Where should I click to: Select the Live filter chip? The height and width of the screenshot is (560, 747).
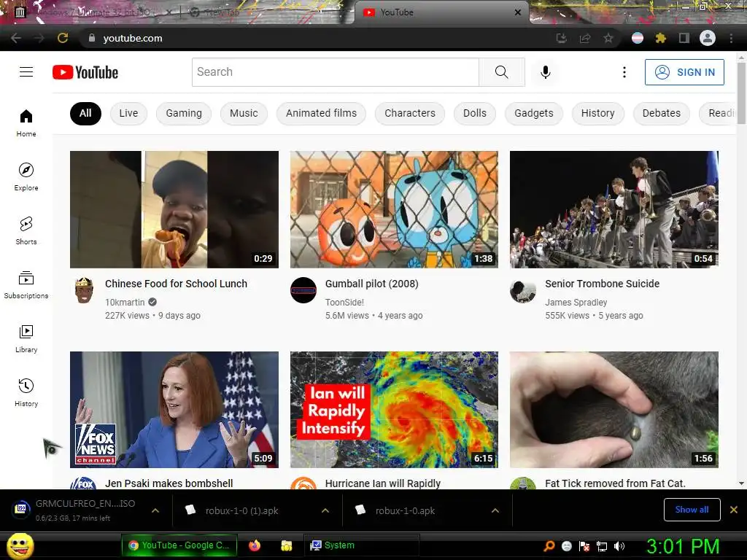(x=128, y=113)
